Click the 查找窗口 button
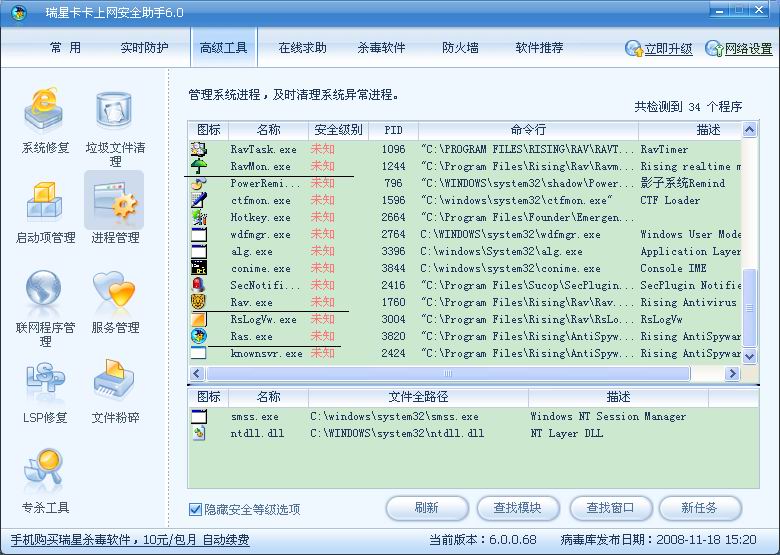This screenshot has width=780, height=555. pyautogui.click(x=610, y=508)
